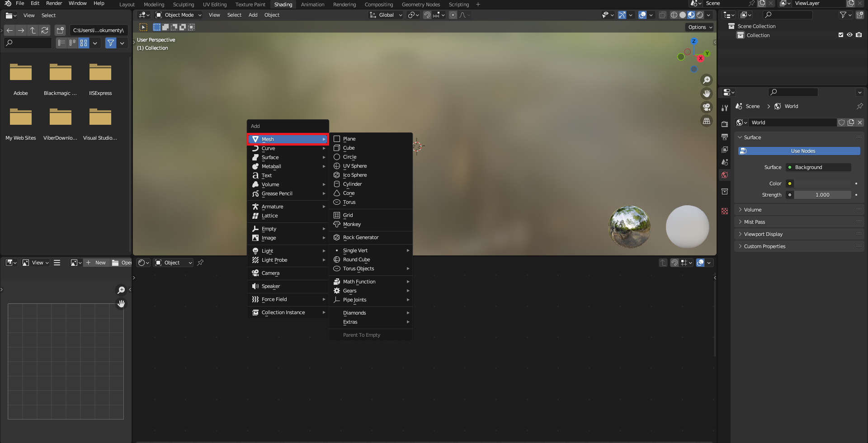The image size is (868, 443).
Task: Open the Texture properties tab icon
Action: (725, 211)
